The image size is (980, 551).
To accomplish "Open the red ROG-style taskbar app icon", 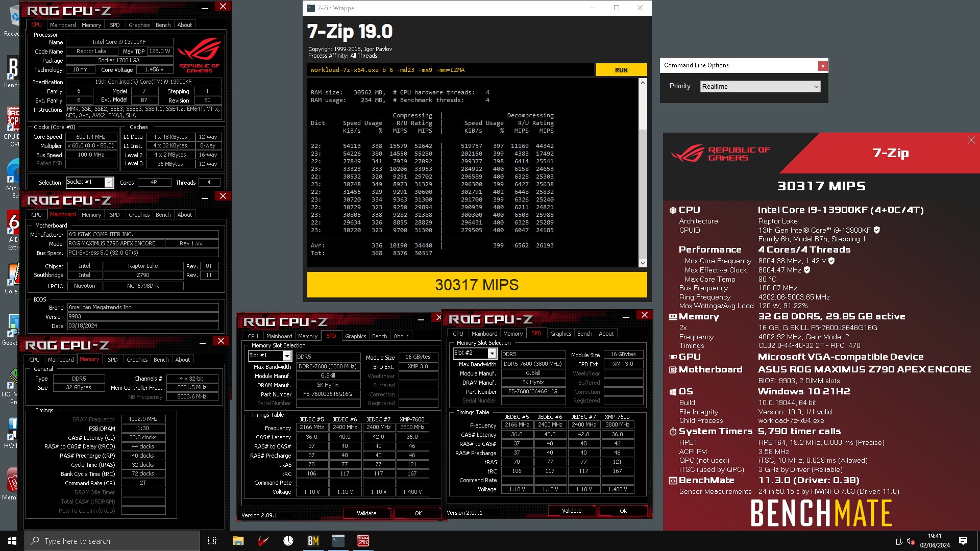I will tap(263, 541).
